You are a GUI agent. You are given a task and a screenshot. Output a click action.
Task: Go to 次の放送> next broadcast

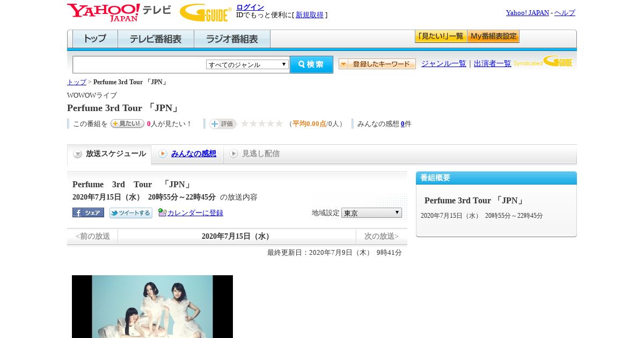pos(382,236)
